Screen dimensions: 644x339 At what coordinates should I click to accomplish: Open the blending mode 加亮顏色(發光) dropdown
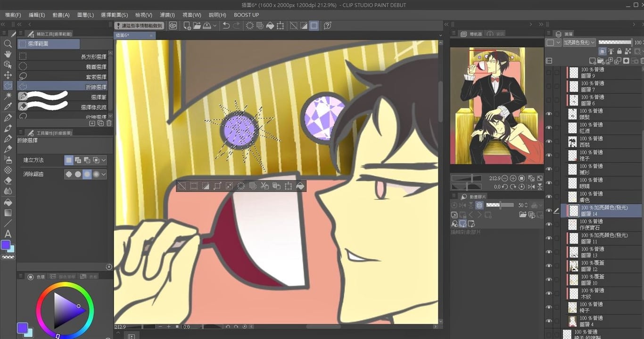tap(579, 42)
